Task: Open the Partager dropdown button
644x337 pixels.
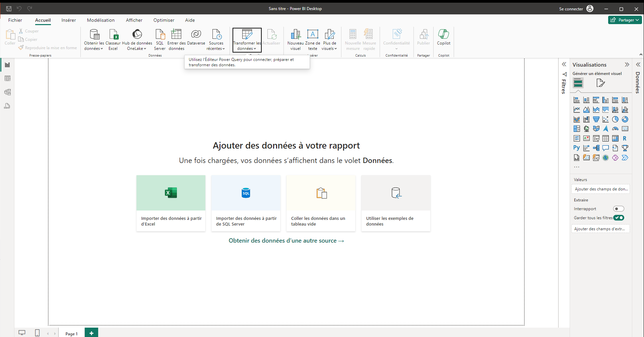Action: coord(625,20)
